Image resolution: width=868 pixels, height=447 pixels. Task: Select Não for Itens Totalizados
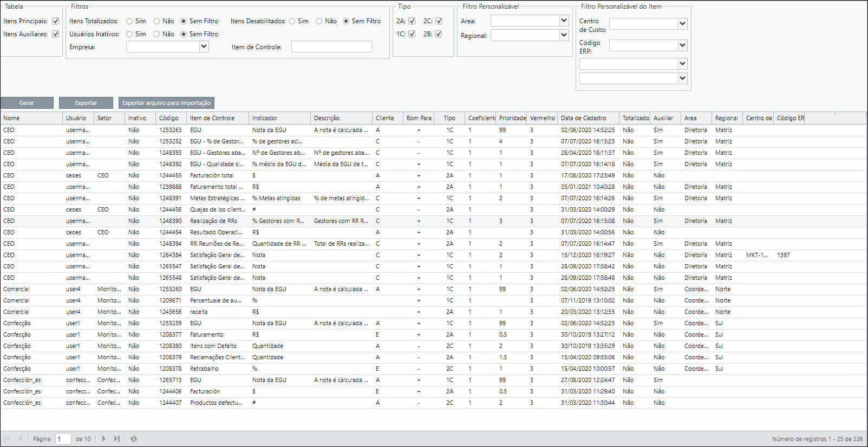156,21
